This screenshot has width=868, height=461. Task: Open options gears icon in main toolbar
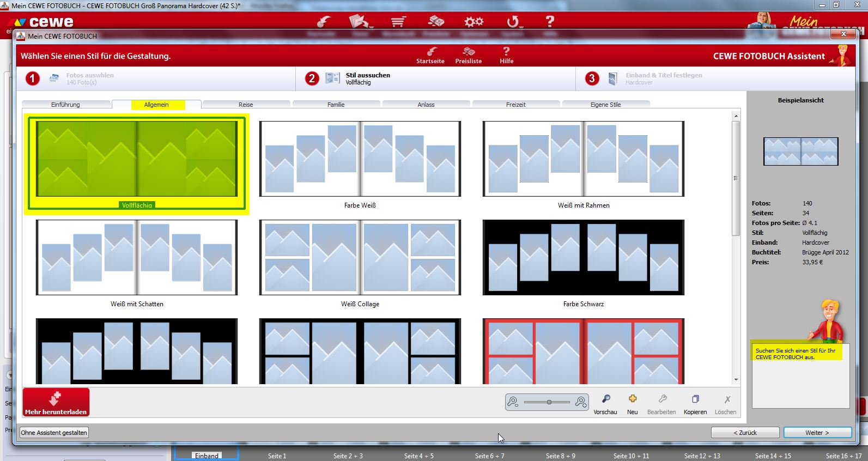coord(474,22)
